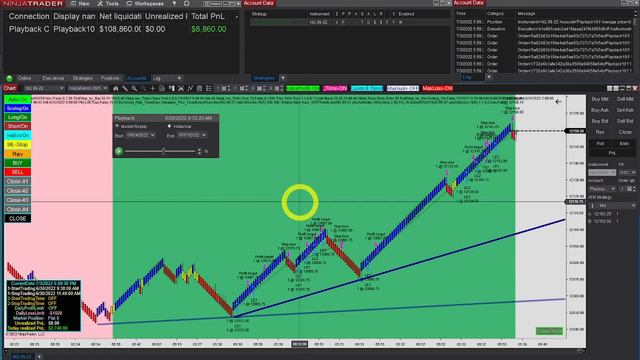Click the Close-#2 button
The image size is (640, 360).
click(x=18, y=191)
